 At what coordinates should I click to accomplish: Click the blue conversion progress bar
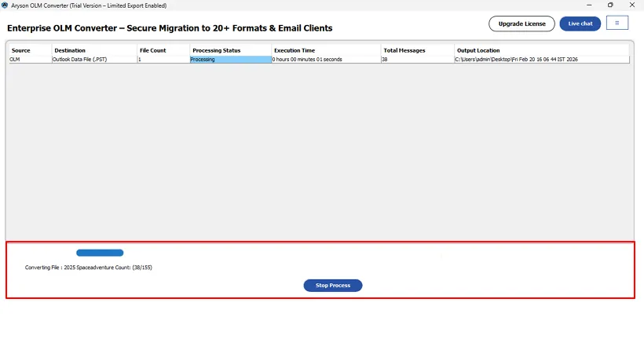pyautogui.click(x=100, y=253)
